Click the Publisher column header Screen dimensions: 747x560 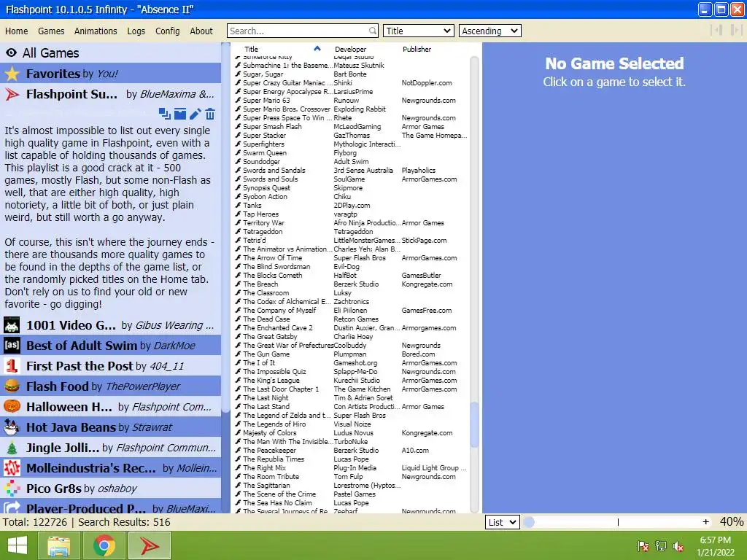click(417, 49)
